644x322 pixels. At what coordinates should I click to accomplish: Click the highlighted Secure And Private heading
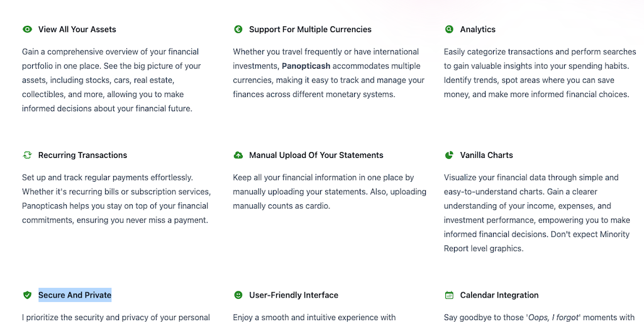75,295
